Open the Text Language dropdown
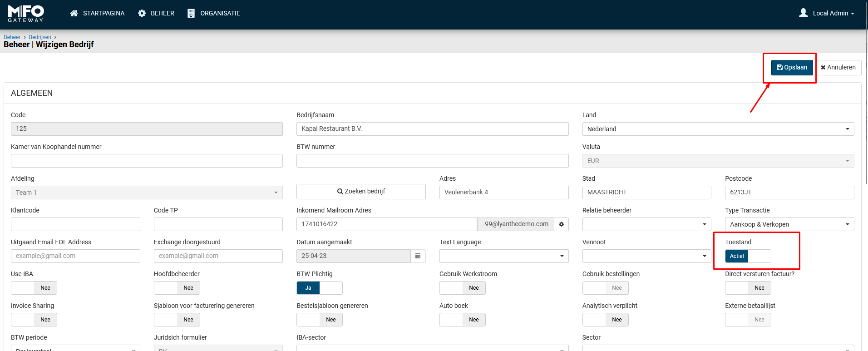Screen dimensions: 868x351 click(503, 256)
